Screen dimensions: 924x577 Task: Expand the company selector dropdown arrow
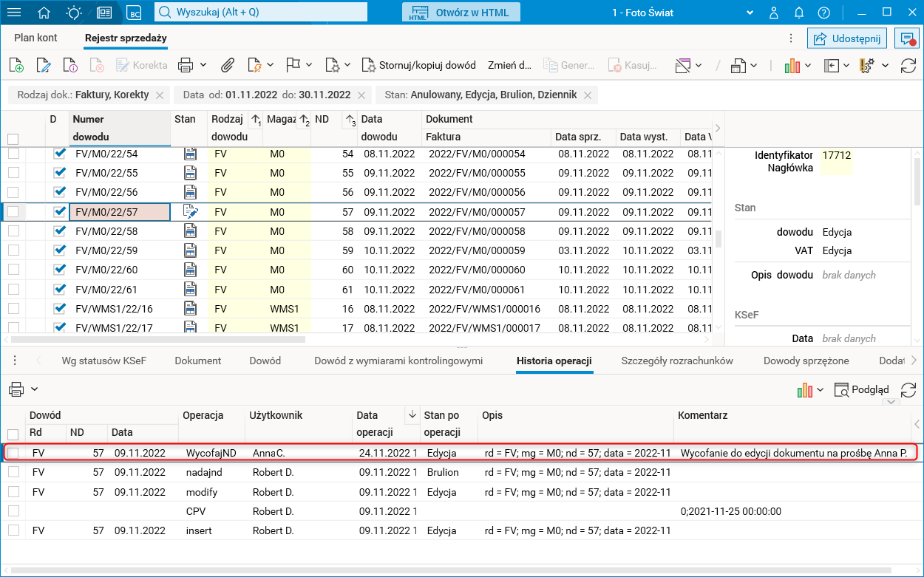click(x=751, y=13)
